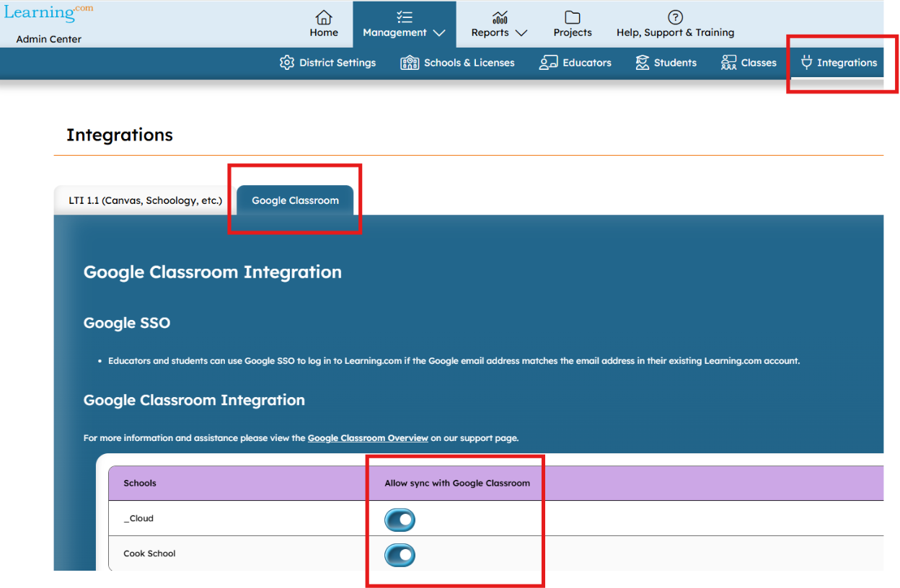
Task: Open the Reports dropdown chevron
Action: [521, 32]
